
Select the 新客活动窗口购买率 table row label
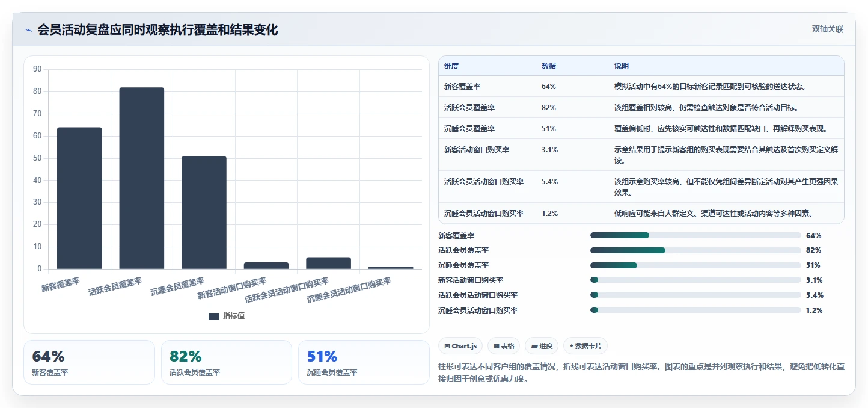[477, 149]
